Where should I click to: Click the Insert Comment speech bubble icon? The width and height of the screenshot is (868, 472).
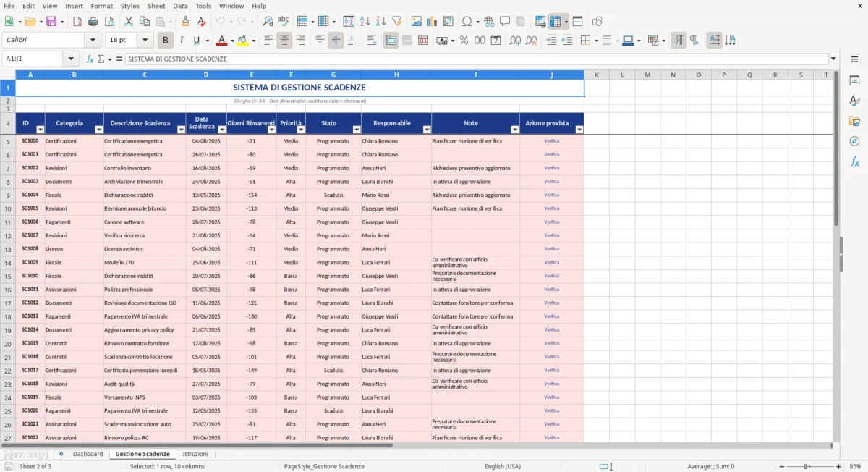(505, 21)
